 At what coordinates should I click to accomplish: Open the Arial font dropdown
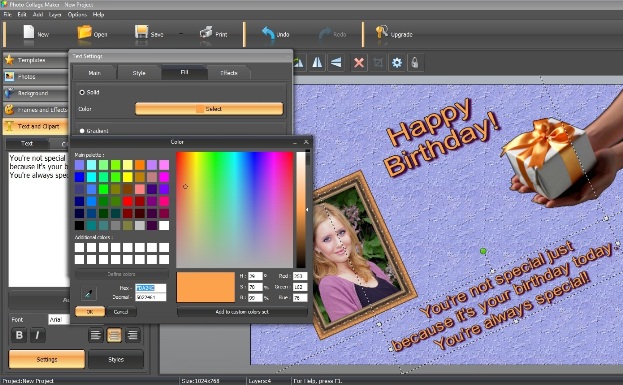pyautogui.click(x=59, y=319)
